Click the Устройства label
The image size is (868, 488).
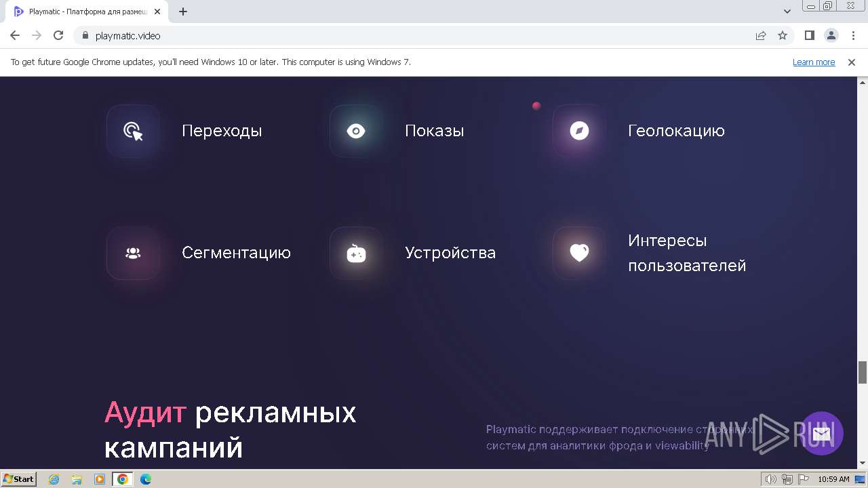pyautogui.click(x=450, y=253)
